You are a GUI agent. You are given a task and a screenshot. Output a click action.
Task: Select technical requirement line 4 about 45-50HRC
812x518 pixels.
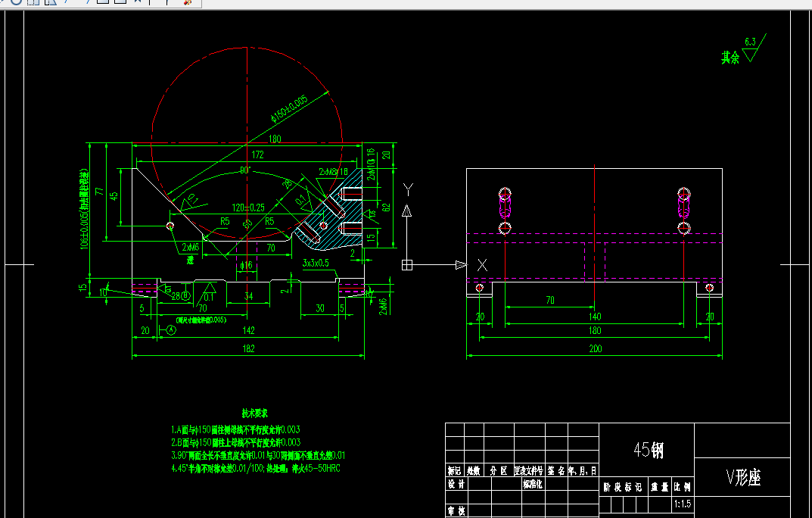256,468
